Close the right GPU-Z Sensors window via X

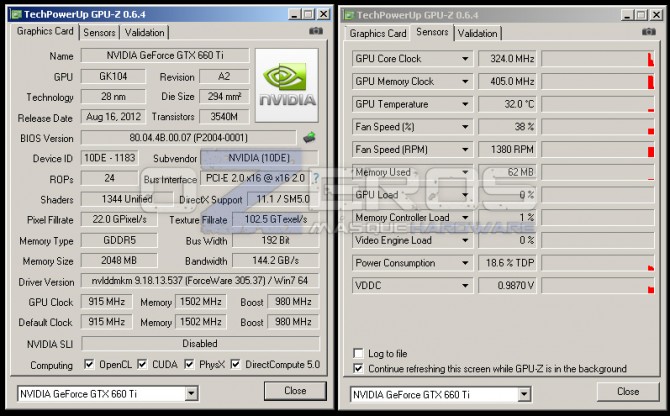656,15
